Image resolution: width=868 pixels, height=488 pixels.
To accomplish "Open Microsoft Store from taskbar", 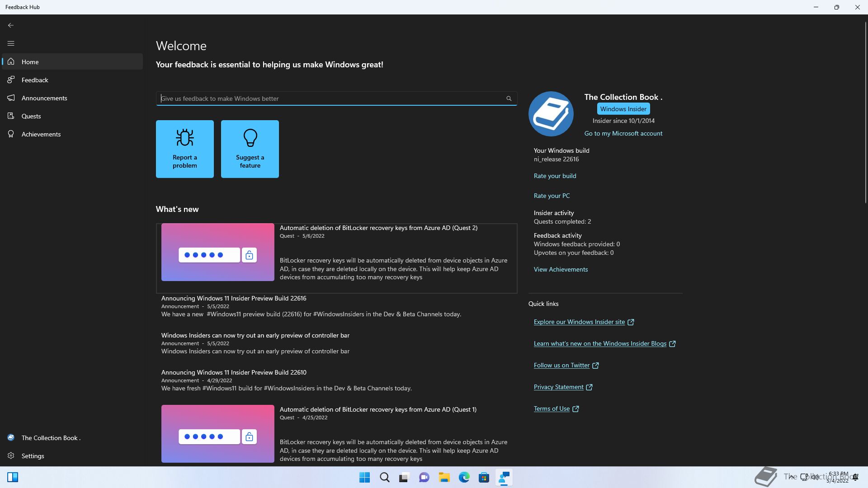I will pyautogui.click(x=484, y=478).
